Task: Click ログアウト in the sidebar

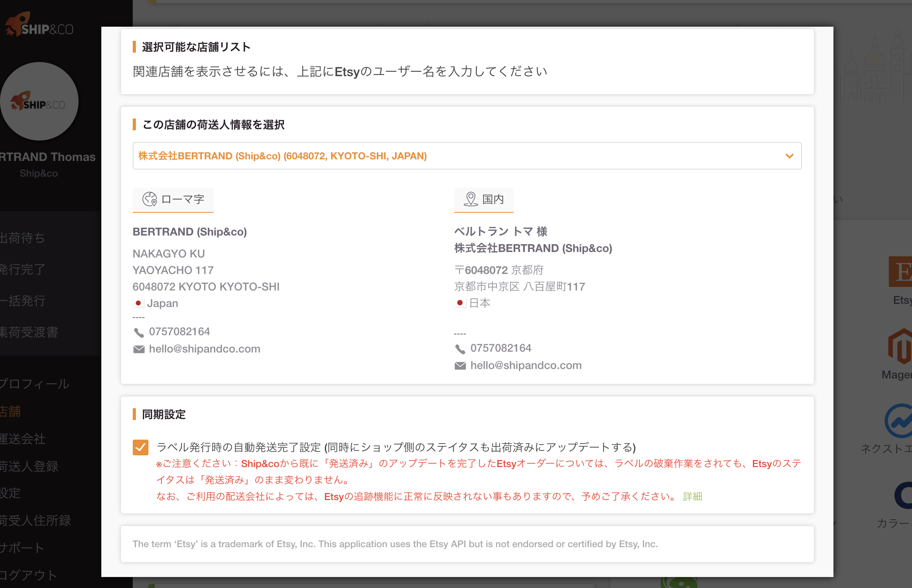Action: click(29, 575)
